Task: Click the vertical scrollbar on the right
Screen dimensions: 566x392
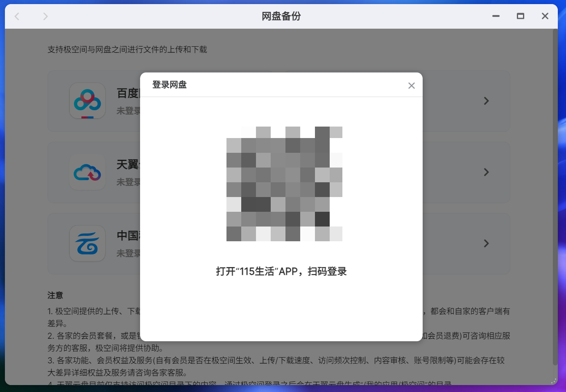Action: (x=555, y=197)
